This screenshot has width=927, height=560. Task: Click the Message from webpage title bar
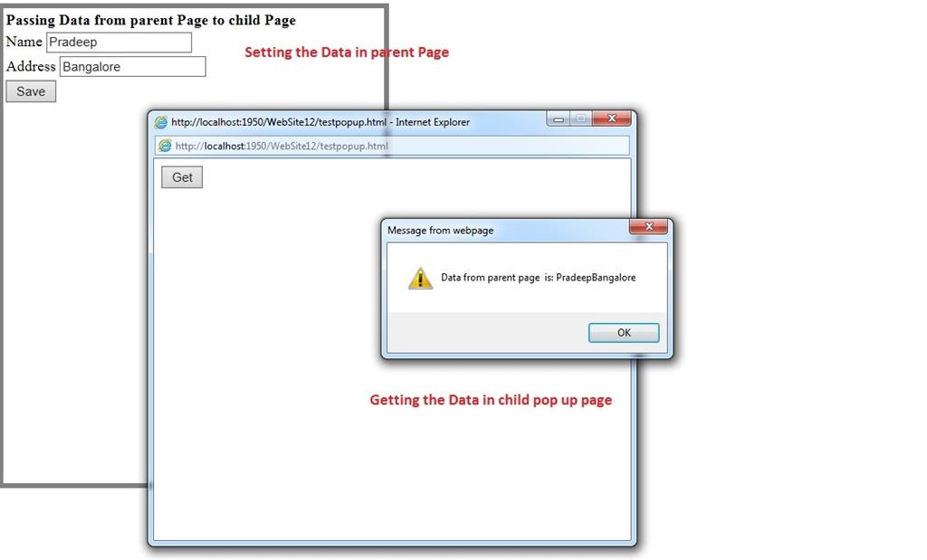480,230
